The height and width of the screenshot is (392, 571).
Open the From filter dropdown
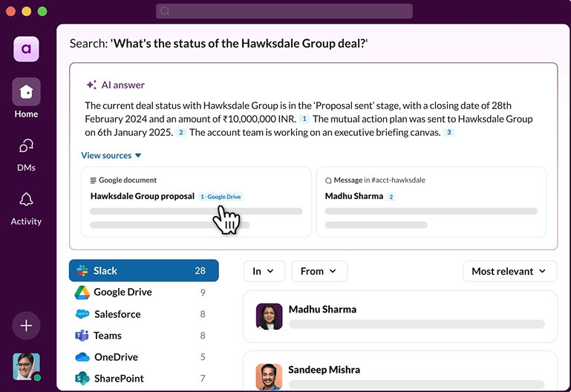[x=319, y=271]
